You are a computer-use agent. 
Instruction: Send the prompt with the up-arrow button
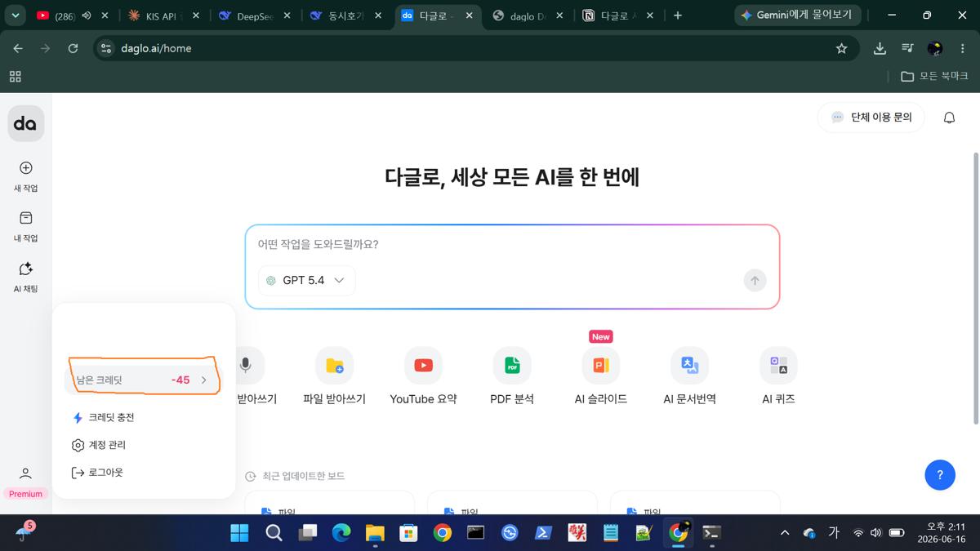point(755,280)
